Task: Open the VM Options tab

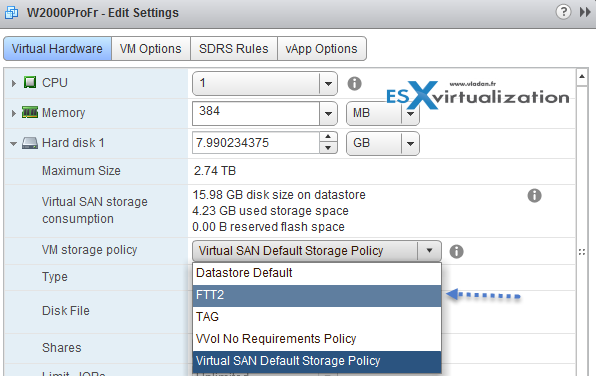Action: pos(151,49)
